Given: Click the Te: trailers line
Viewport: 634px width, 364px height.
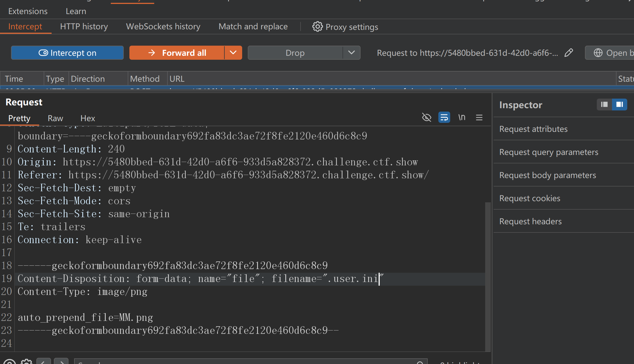Looking at the screenshot, I should (52, 227).
